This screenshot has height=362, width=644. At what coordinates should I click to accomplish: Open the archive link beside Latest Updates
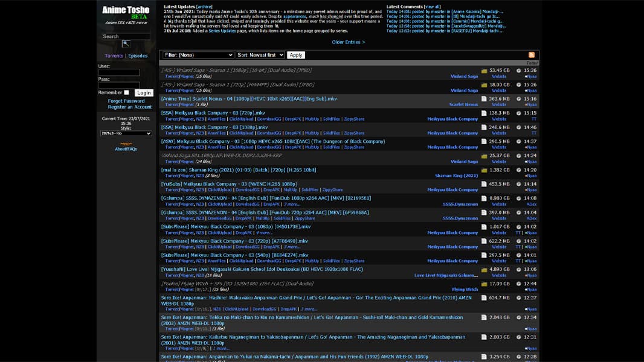[205, 7]
